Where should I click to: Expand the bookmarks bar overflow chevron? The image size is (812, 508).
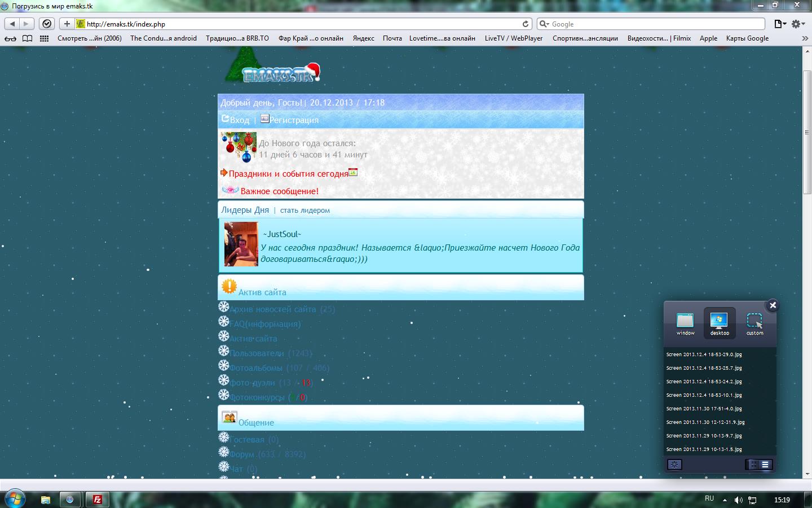coord(805,38)
